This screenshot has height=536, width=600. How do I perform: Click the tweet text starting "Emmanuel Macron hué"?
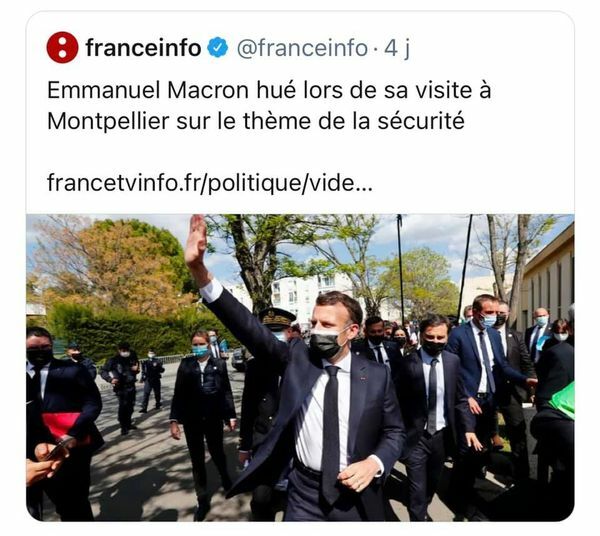269,106
